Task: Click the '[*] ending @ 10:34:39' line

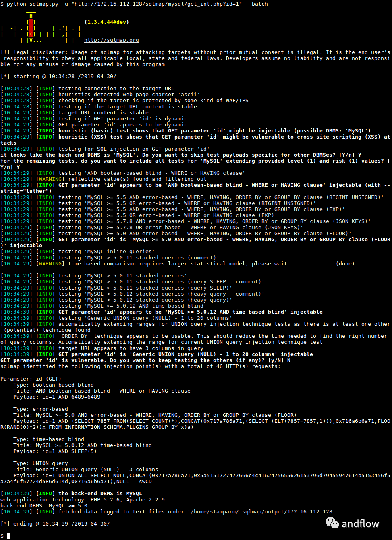Action: click(x=55, y=524)
